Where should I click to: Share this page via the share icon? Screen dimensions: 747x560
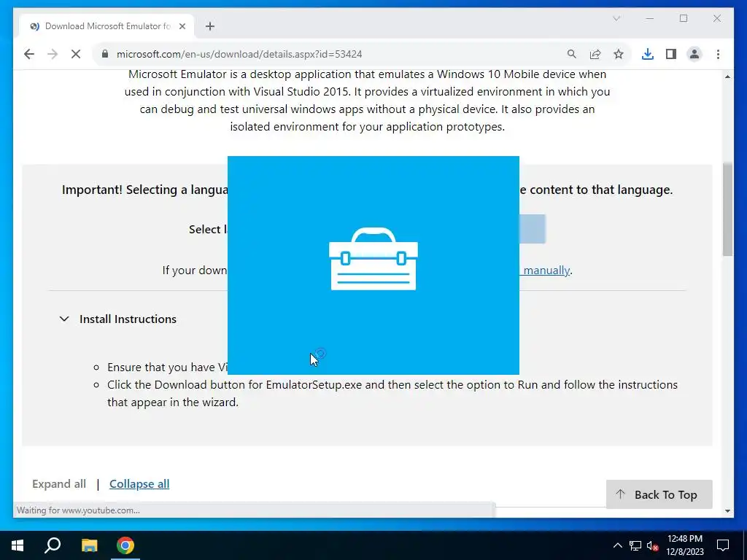pyautogui.click(x=595, y=54)
